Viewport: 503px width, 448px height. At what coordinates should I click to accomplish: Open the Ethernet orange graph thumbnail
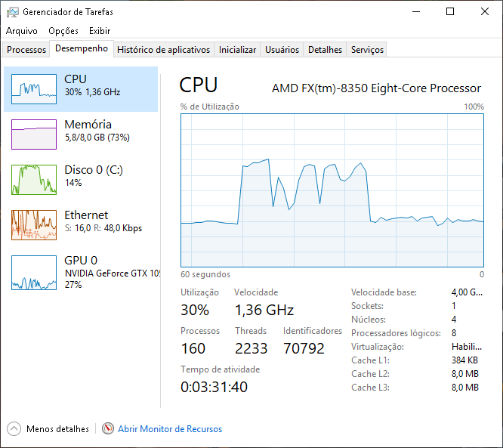click(34, 225)
